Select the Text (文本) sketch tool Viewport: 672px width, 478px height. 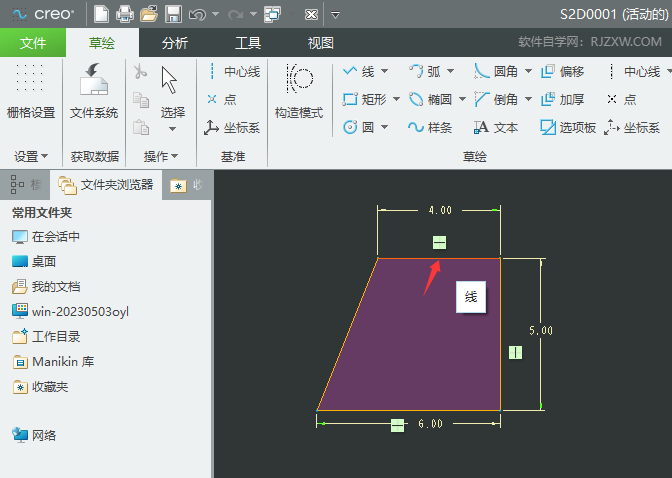click(496, 127)
